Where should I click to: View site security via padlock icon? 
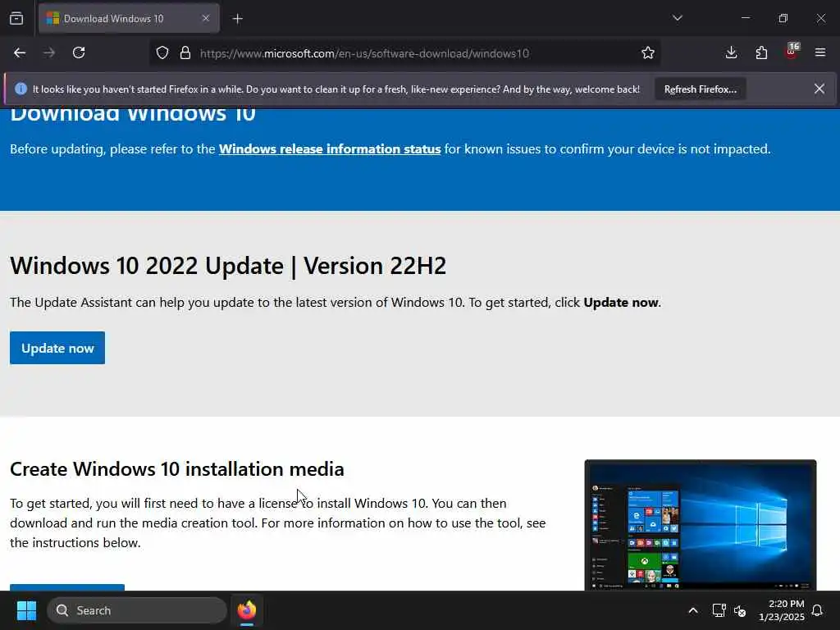click(185, 52)
